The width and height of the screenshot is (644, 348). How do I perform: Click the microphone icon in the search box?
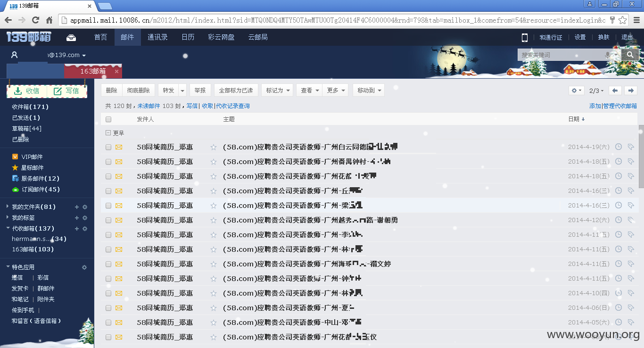608,55
